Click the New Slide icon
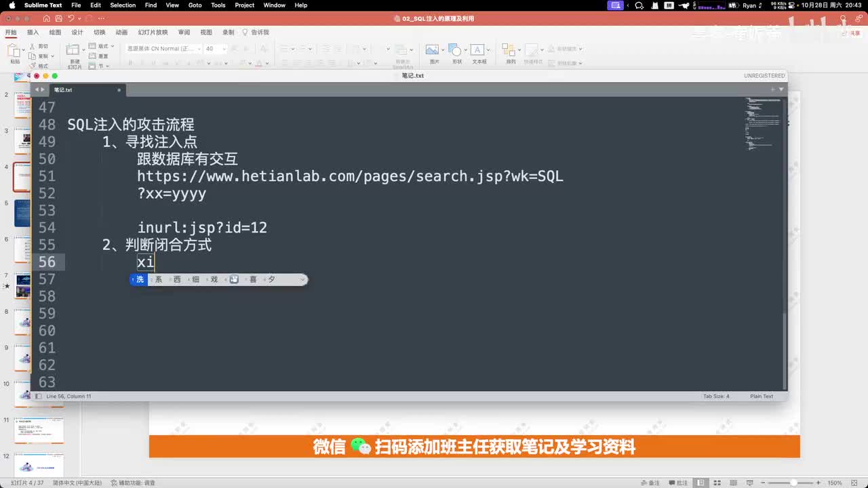This screenshot has width=868, height=488. tap(73, 50)
